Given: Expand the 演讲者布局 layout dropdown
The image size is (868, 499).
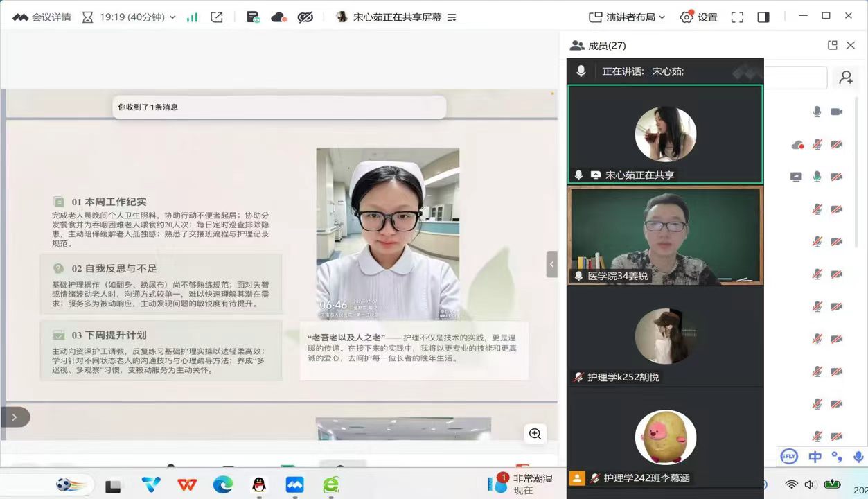Looking at the screenshot, I should [x=627, y=17].
